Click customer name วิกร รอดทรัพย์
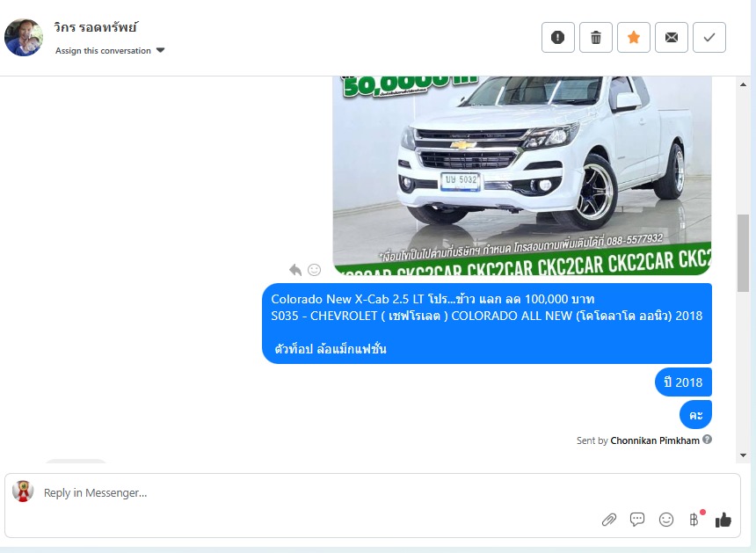Viewport: 756px width, 553px height. point(96,27)
